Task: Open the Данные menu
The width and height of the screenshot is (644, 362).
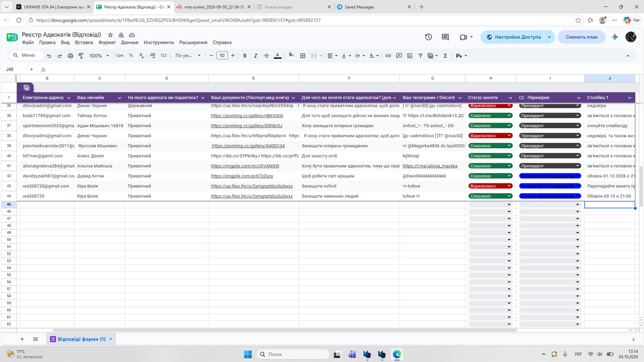Action: (130, 43)
